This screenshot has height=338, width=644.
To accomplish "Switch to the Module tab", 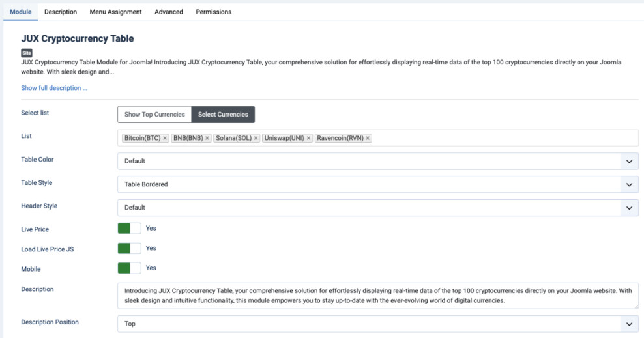I will (x=21, y=12).
